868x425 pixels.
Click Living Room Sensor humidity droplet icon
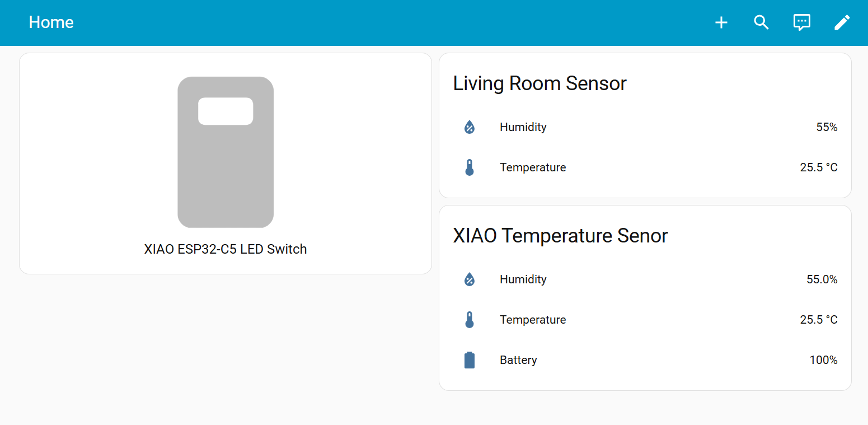(x=470, y=127)
